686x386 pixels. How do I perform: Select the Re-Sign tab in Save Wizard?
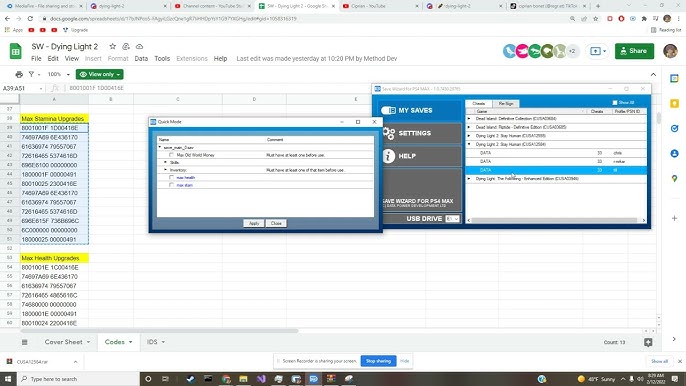point(506,104)
